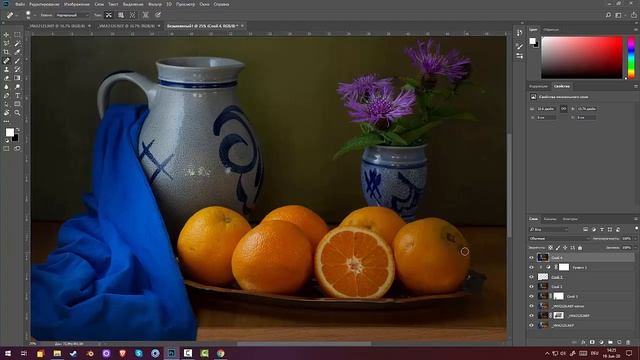This screenshot has height=360, width=640.
Task: Select the Dodge tool
Action: pos(17,87)
